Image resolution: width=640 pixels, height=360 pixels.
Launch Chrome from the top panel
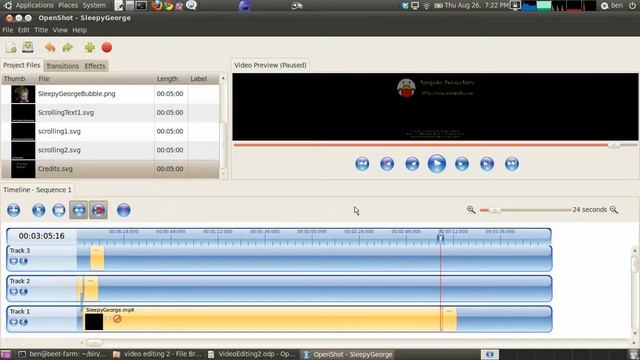click(x=168, y=6)
